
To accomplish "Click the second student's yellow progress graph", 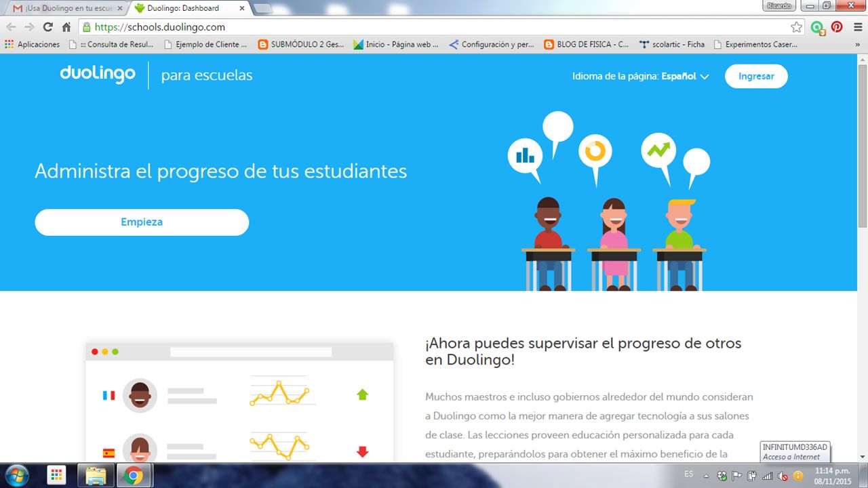I will coord(279,446).
